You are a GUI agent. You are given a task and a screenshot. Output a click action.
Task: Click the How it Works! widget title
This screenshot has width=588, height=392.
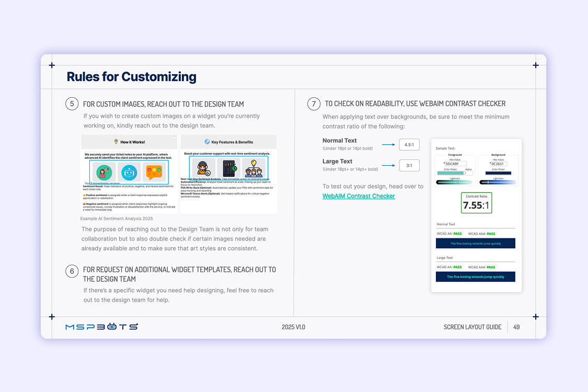[x=132, y=142]
